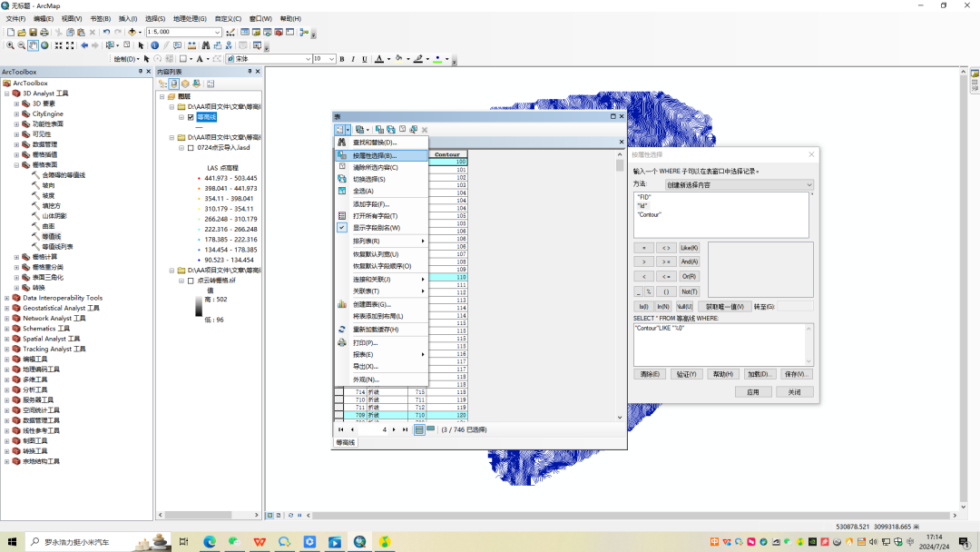Viewport: 980px width, 552px height.
Task: Select the "Contour" field in the list
Action: click(649, 214)
